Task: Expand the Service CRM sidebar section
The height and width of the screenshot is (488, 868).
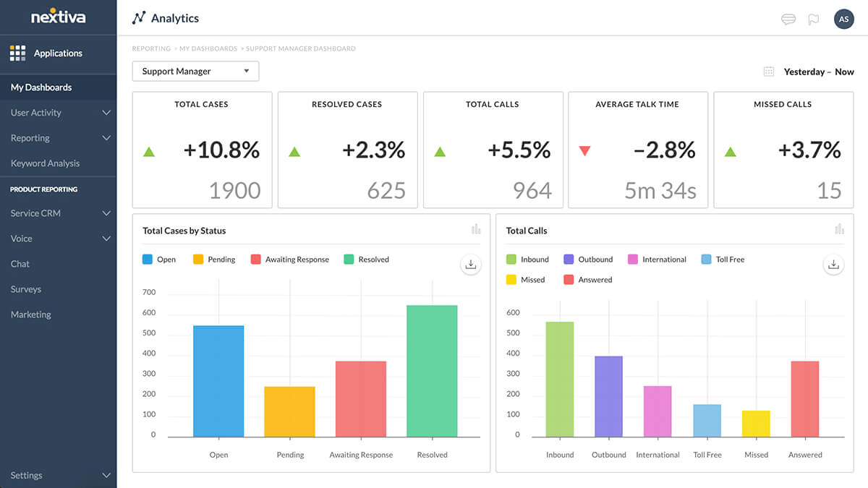Action: (58, 213)
